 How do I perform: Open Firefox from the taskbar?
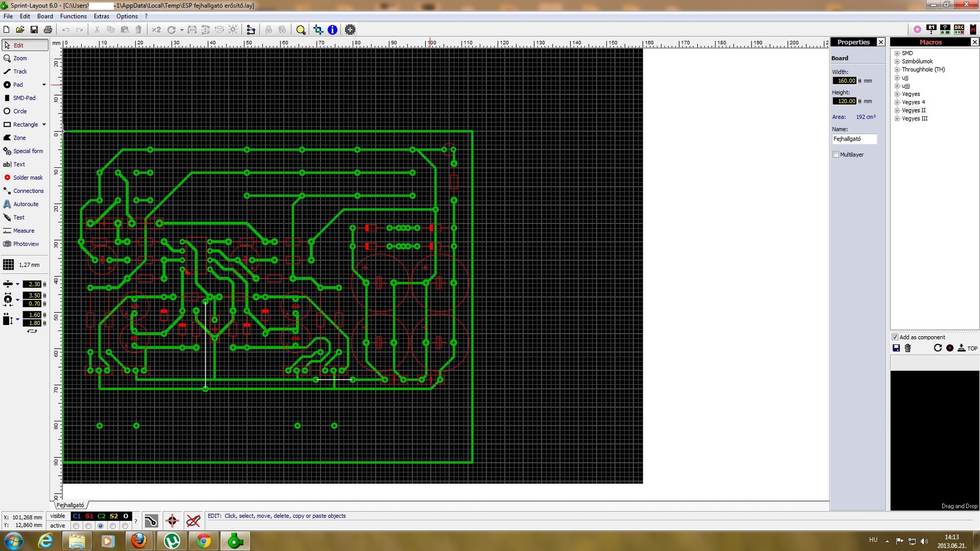click(x=139, y=540)
